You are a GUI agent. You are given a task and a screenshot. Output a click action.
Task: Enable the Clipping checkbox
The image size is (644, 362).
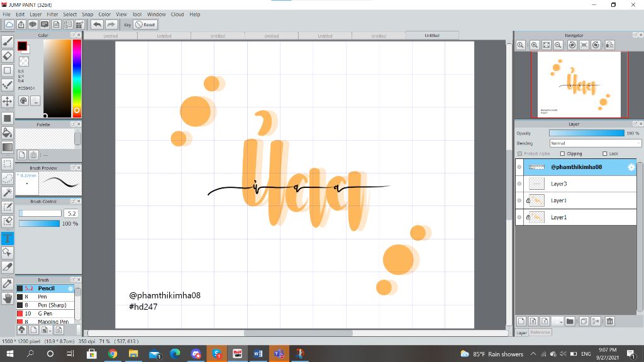click(563, 153)
